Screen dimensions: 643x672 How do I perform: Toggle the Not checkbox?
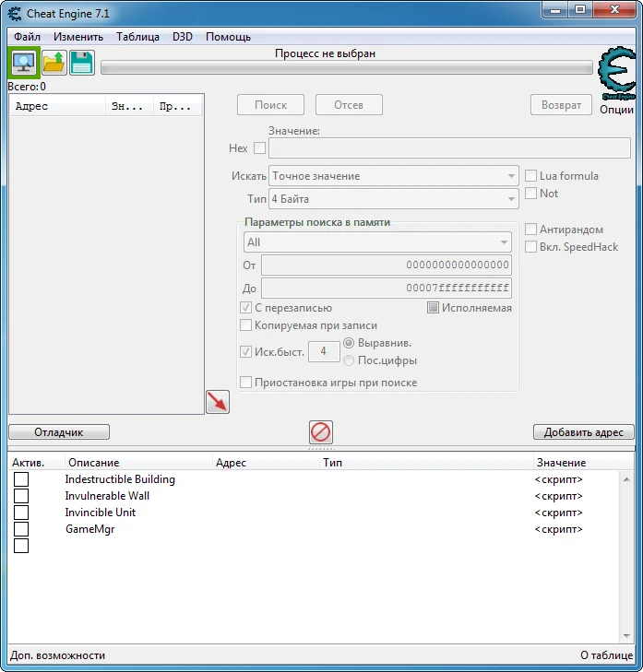(530, 194)
